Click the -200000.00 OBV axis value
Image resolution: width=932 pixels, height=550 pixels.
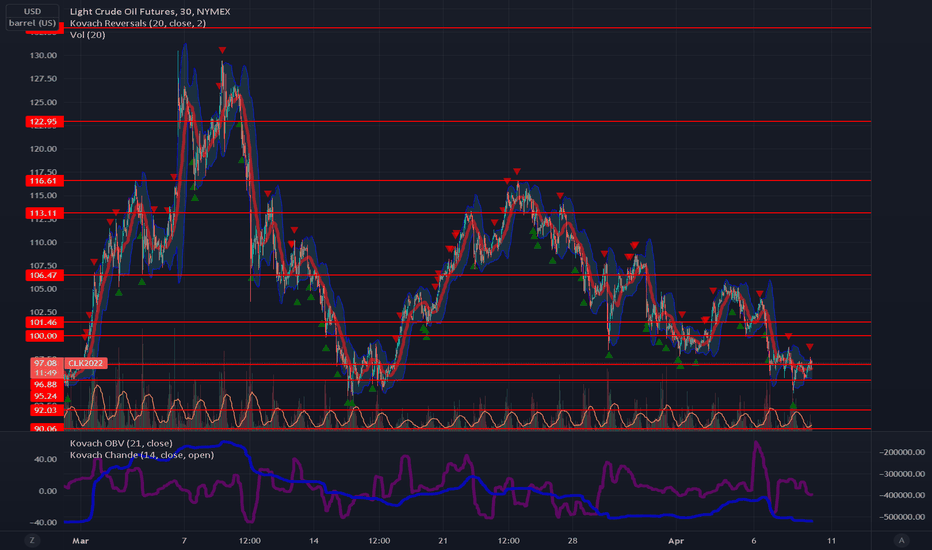pos(902,452)
